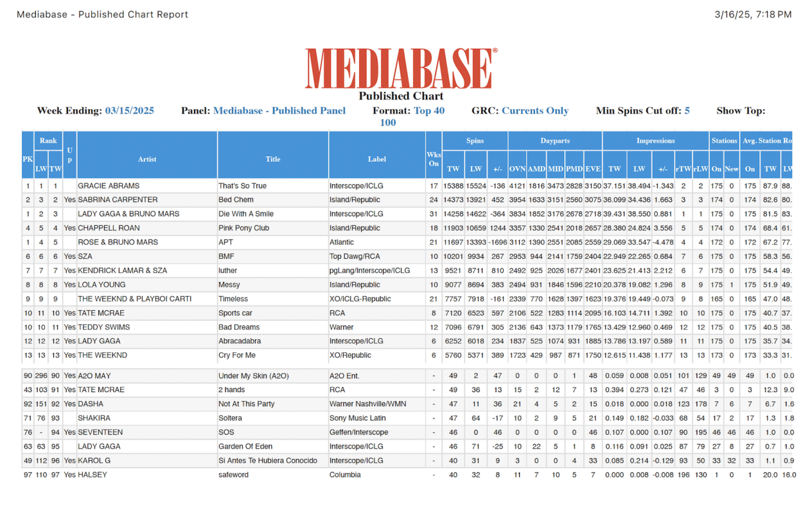Click the title Sports car
This screenshot has height=518, width=812.
coord(235,313)
